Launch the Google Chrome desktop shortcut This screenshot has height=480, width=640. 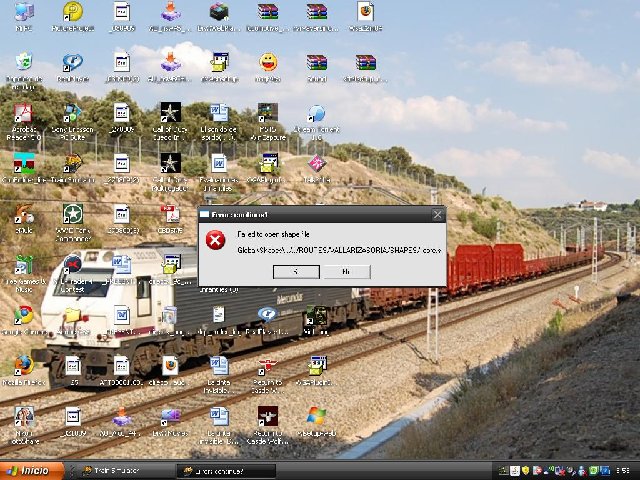(x=23, y=315)
